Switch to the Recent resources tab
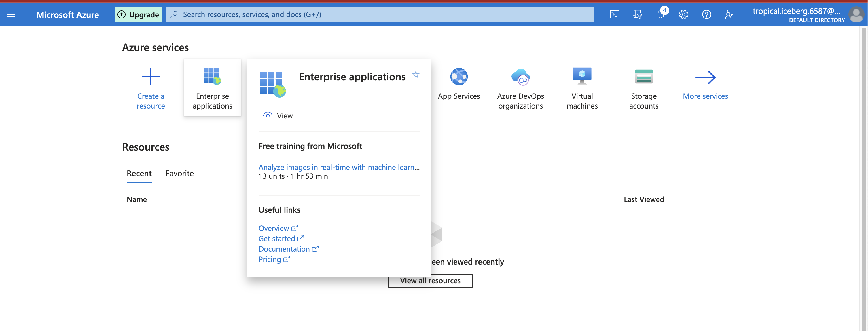This screenshot has height=331, width=868. click(x=139, y=173)
